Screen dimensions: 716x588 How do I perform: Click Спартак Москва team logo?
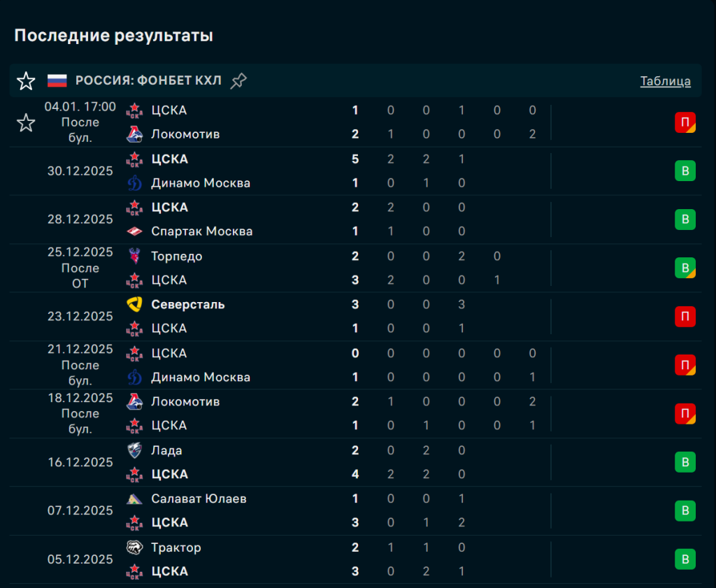(x=134, y=231)
